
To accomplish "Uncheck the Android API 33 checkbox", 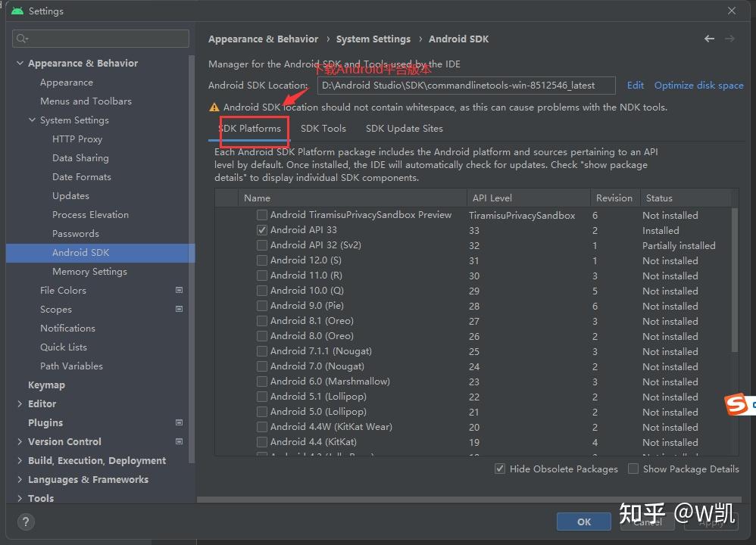I will click(x=262, y=229).
